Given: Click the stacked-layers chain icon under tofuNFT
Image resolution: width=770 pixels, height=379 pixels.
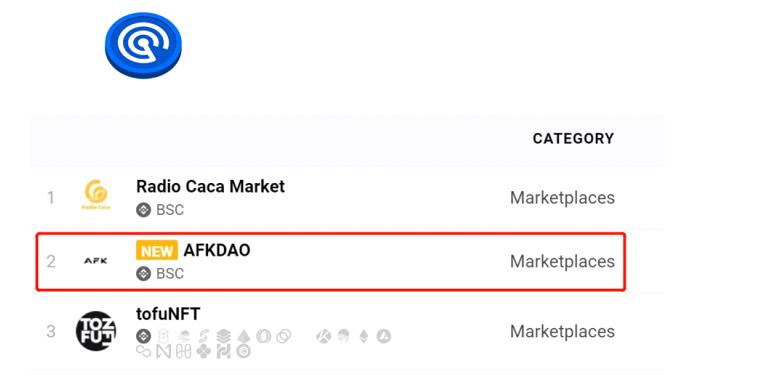Looking at the screenshot, I should point(223,336).
